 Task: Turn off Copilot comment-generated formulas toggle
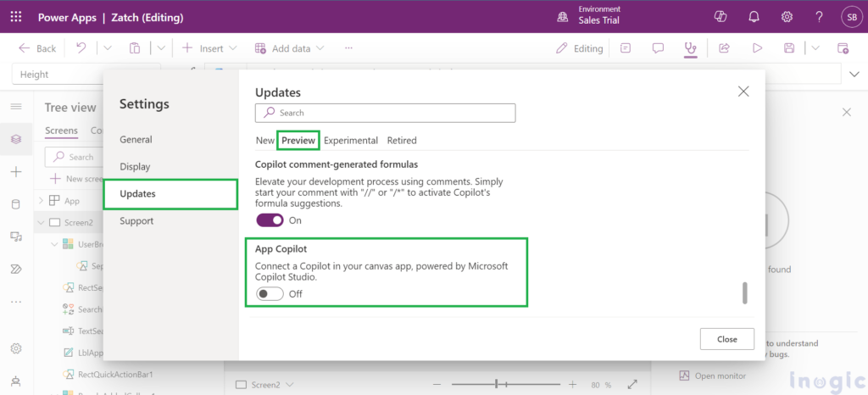270,220
